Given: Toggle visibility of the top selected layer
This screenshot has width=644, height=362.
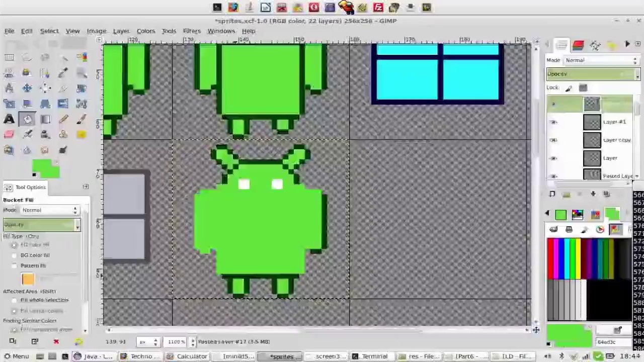Looking at the screenshot, I should pos(553,104).
